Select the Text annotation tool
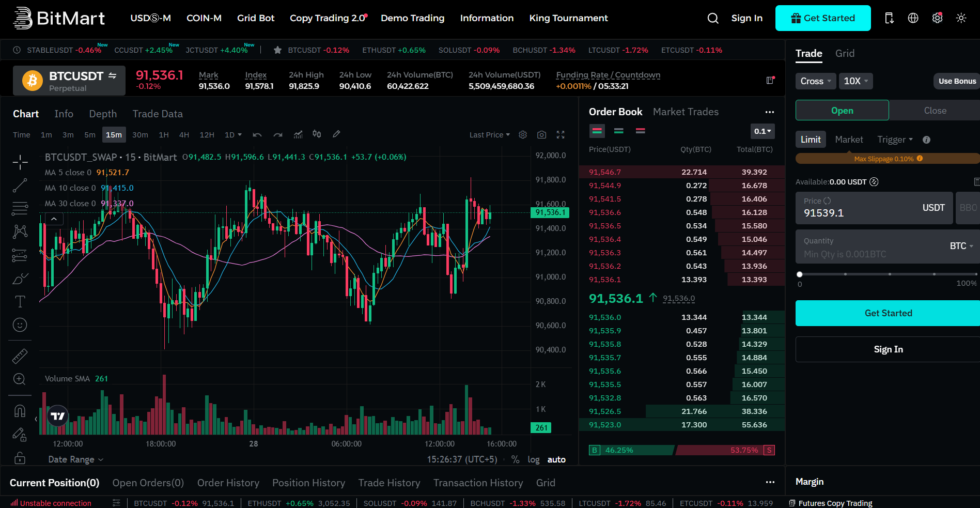 (20, 301)
